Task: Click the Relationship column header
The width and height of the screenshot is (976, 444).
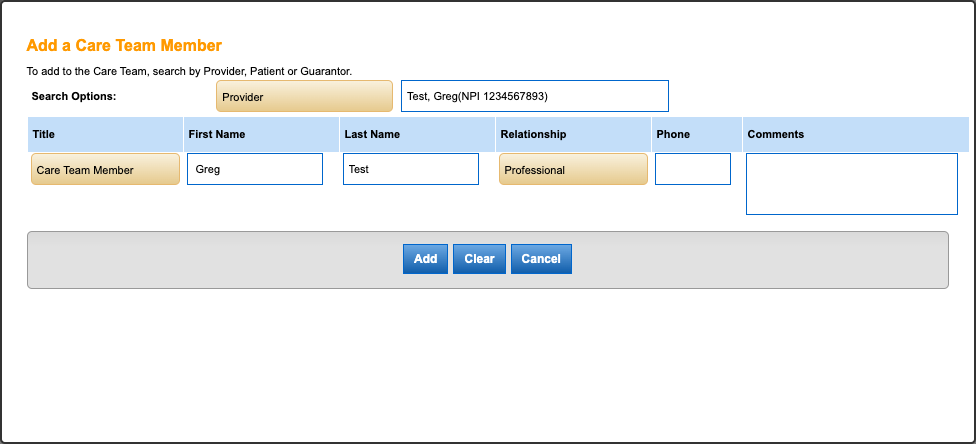Action: tap(533, 134)
